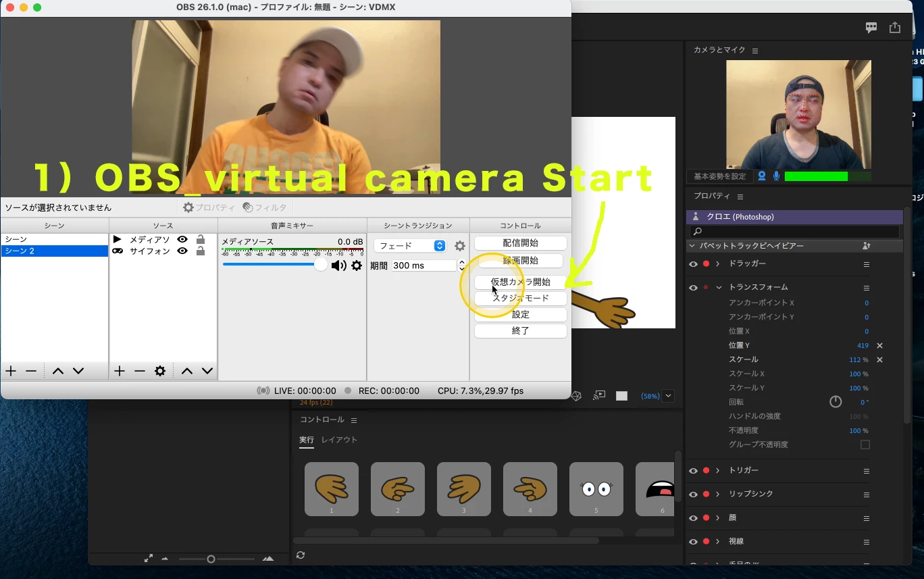Click the zoom-in mountain icon in the timeline footer
The width and height of the screenshot is (924, 579).
pyautogui.click(x=268, y=559)
